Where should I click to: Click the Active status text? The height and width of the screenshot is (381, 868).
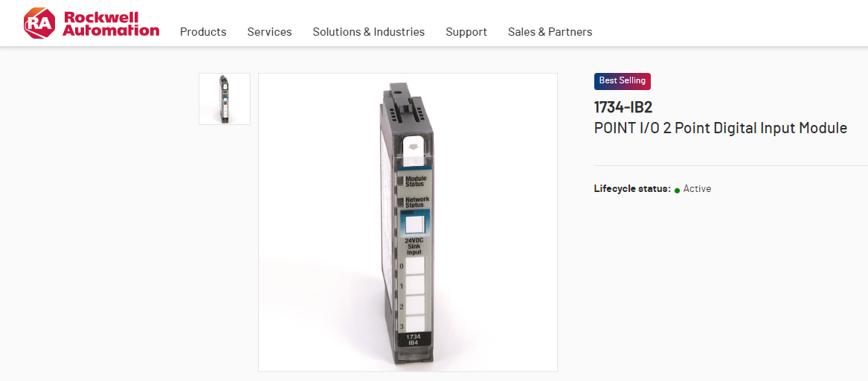[x=697, y=189]
